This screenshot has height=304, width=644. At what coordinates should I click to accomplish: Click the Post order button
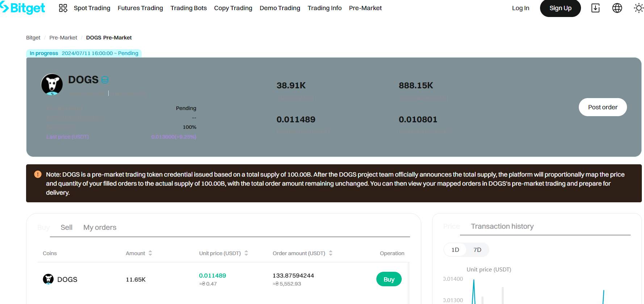(603, 107)
